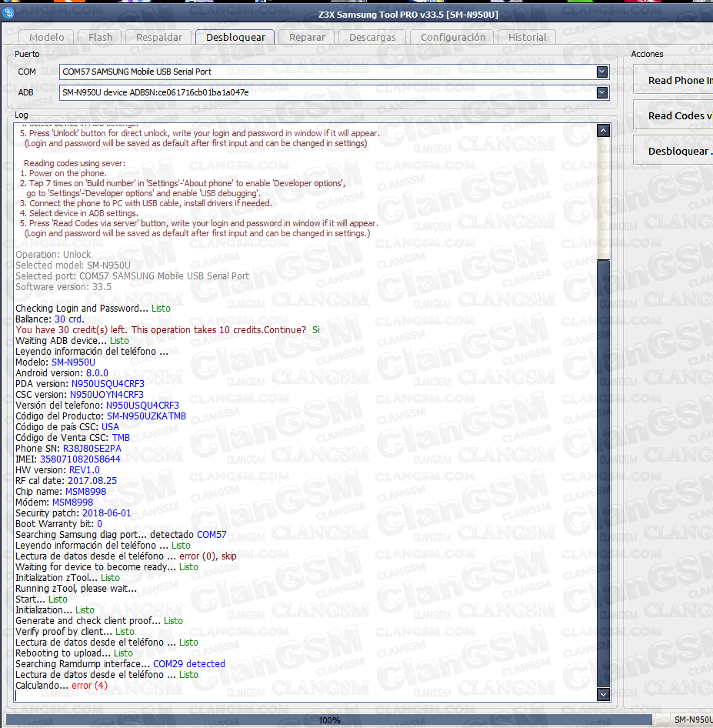Click the 100% progress bar

click(329, 720)
